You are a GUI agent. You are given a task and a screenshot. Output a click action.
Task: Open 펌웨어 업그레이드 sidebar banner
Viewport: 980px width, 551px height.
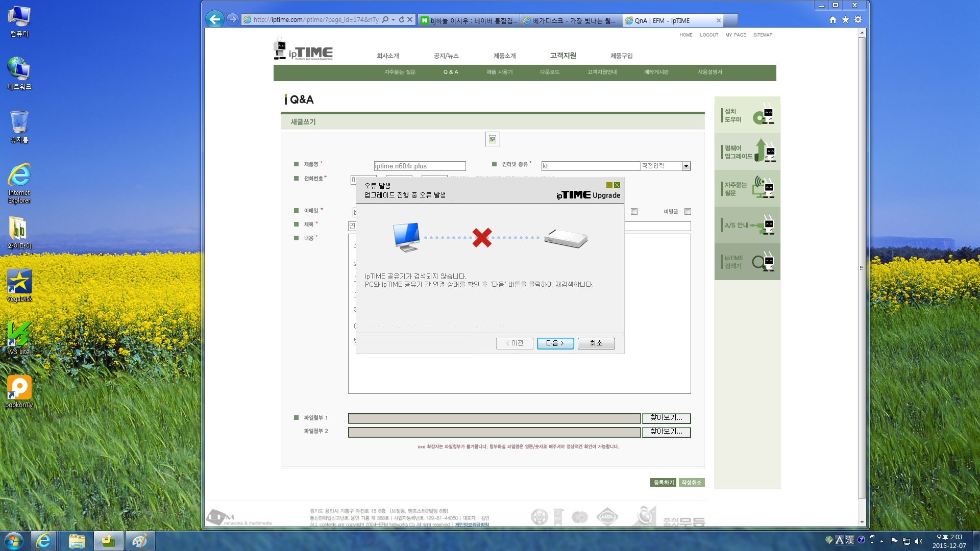coord(747,152)
